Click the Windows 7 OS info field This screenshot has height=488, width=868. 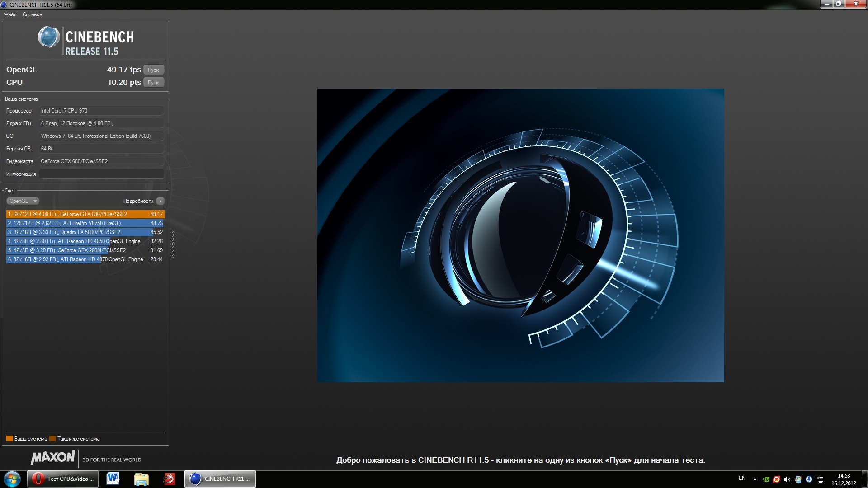coord(101,136)
